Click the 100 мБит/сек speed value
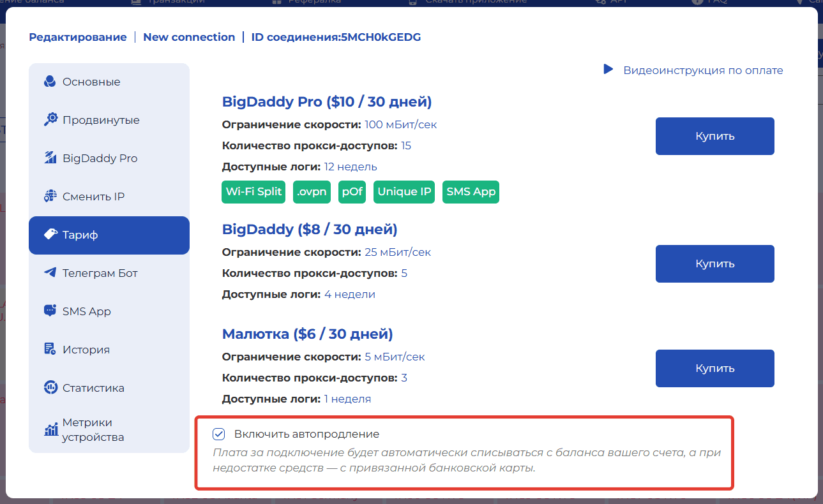Viewport: 823px width, 504px height. (400, 124)
